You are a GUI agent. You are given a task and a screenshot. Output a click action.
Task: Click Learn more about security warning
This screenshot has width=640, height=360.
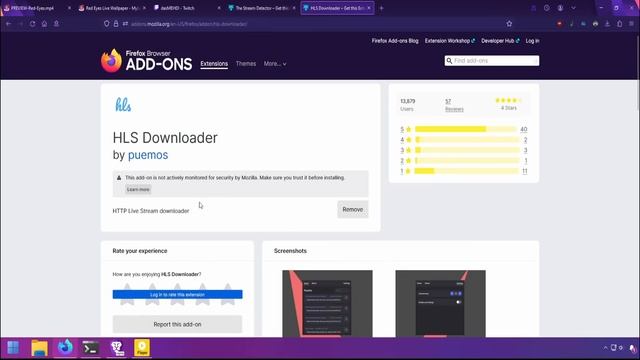point(138,189)
